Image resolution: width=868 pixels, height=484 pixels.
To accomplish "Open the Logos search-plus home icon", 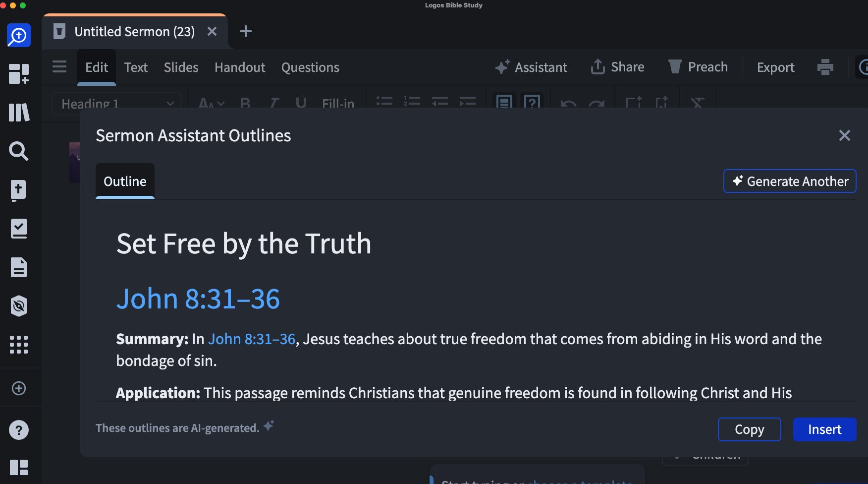I will coord(19,35).
